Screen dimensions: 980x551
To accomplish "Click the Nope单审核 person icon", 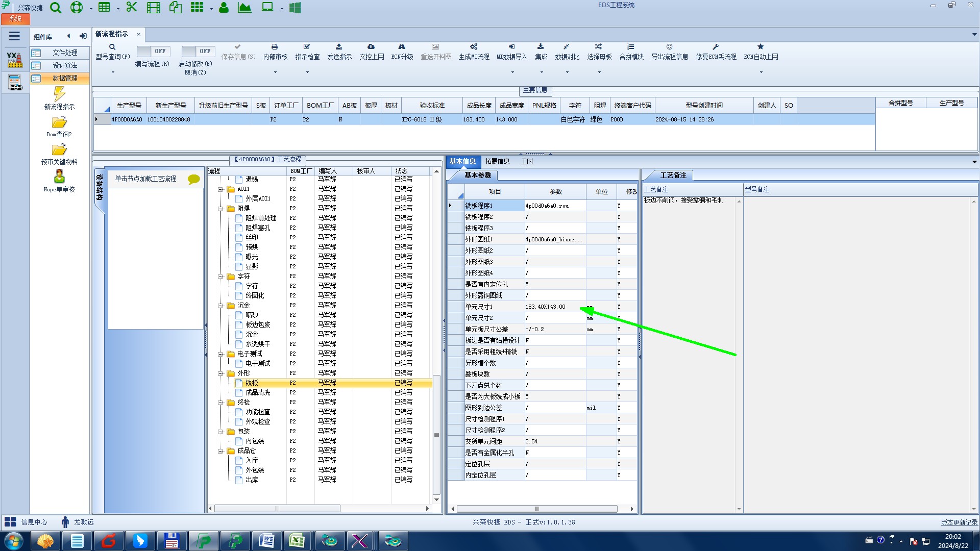I will [59, 177].
